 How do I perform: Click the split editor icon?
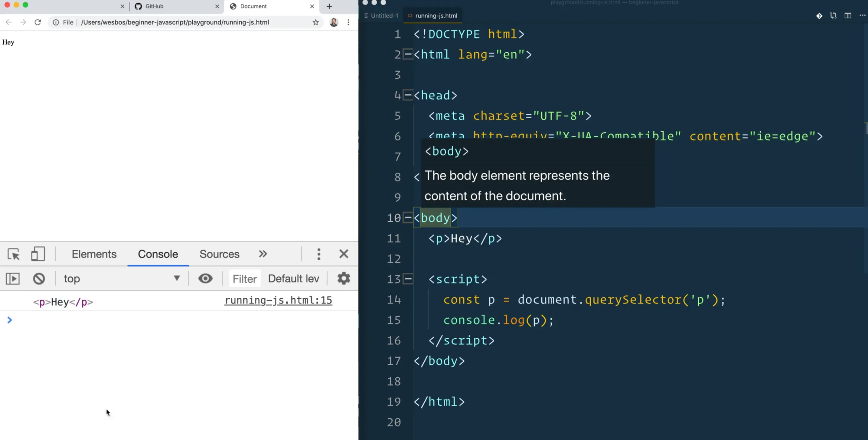(x=847, y=15)
